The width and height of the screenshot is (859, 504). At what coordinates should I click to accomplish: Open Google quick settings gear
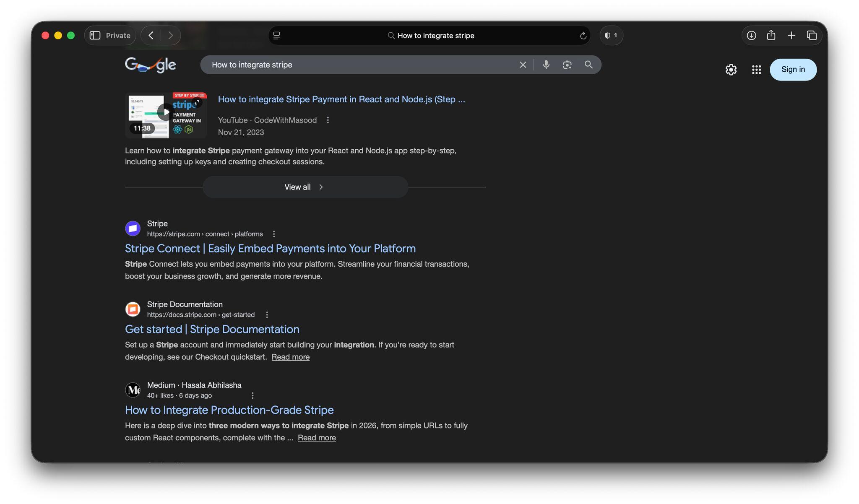click(x=731, y=70)
